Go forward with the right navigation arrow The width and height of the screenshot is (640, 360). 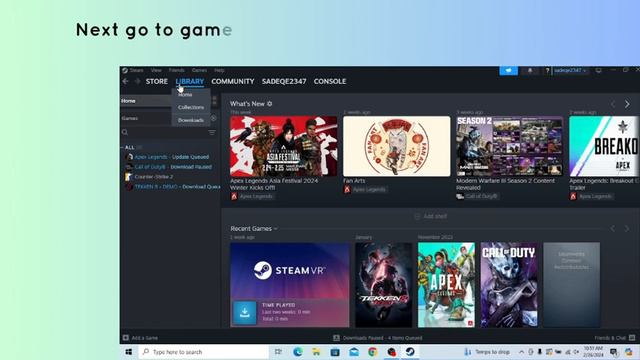pyautogui.click(x=138, y=81)
